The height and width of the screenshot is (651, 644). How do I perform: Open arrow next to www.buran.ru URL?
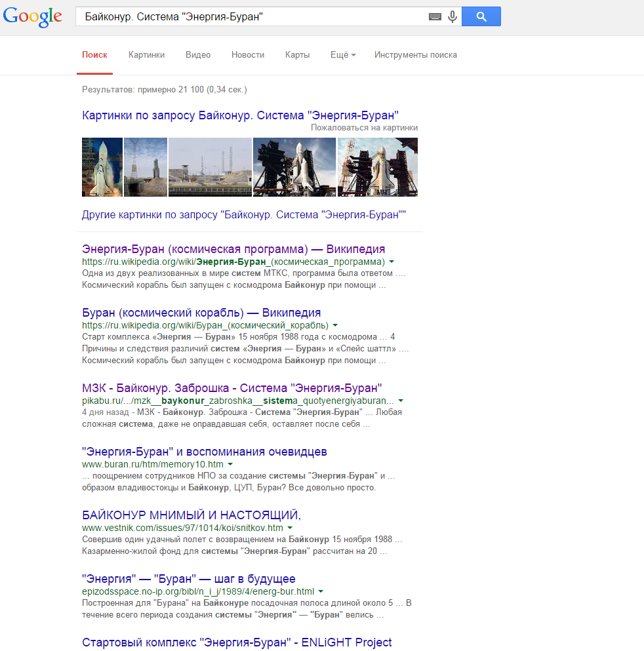coord(230,464)
